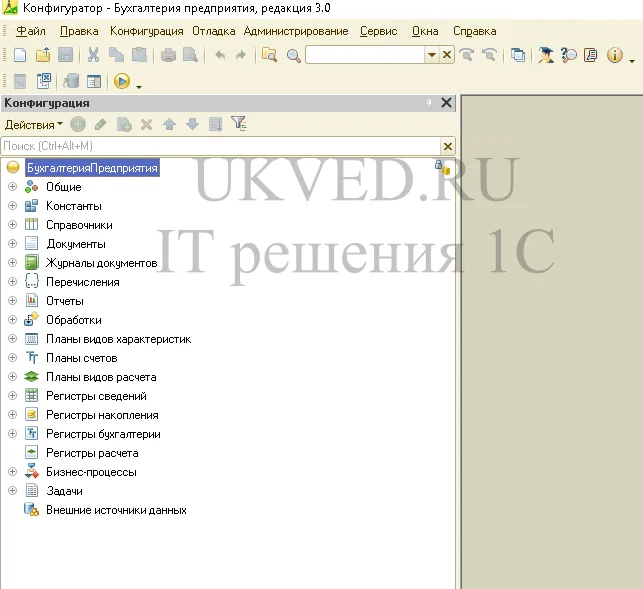643x589 pixels.
Task: Click the Add green plus icon
Action: pos(78,124)
